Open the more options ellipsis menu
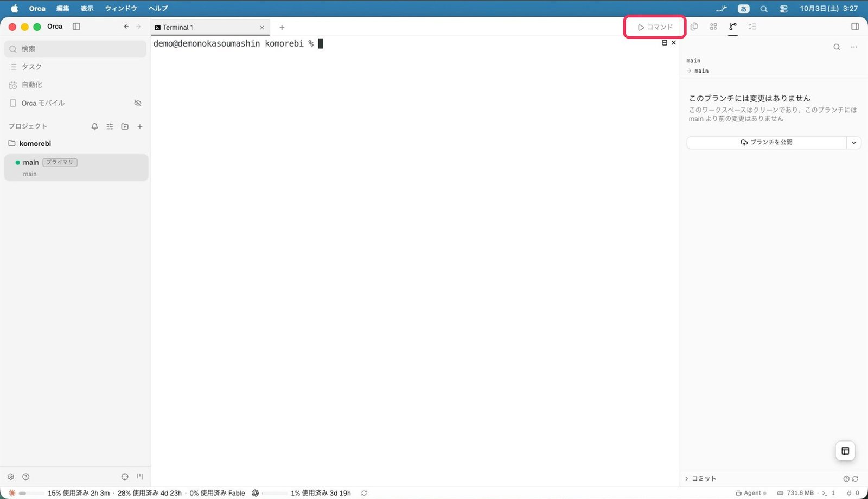The height and width of the screenshot is (499, 868). tap(854, 47)
